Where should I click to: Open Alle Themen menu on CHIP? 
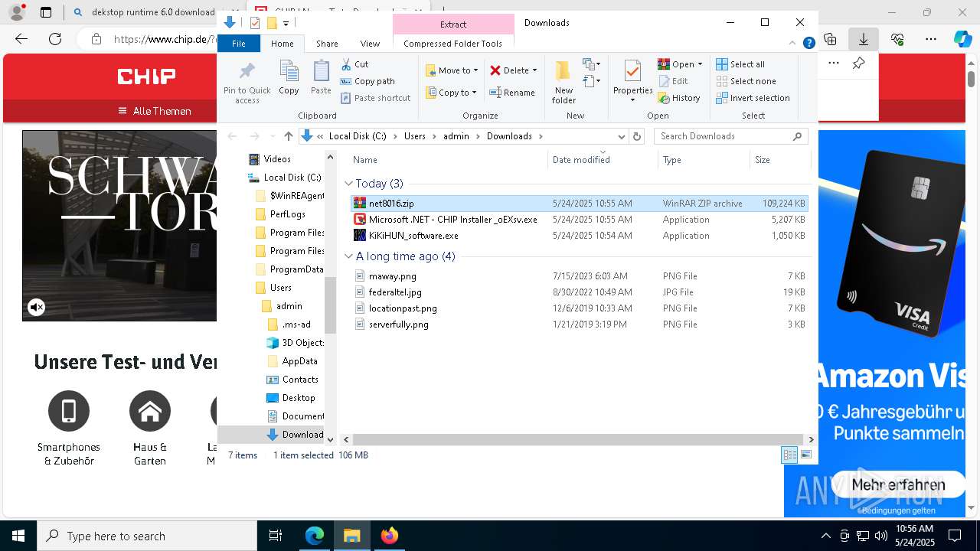[x=154, y=111]
